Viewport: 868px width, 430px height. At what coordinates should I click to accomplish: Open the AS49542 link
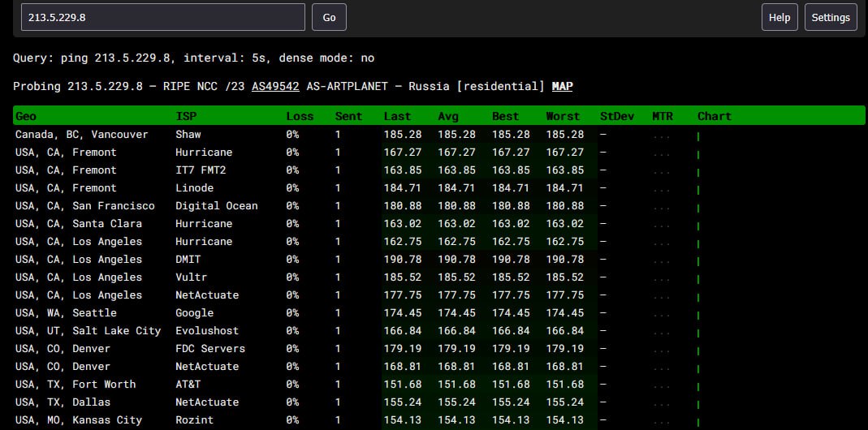pyautogui.click(x=276, y=86)
